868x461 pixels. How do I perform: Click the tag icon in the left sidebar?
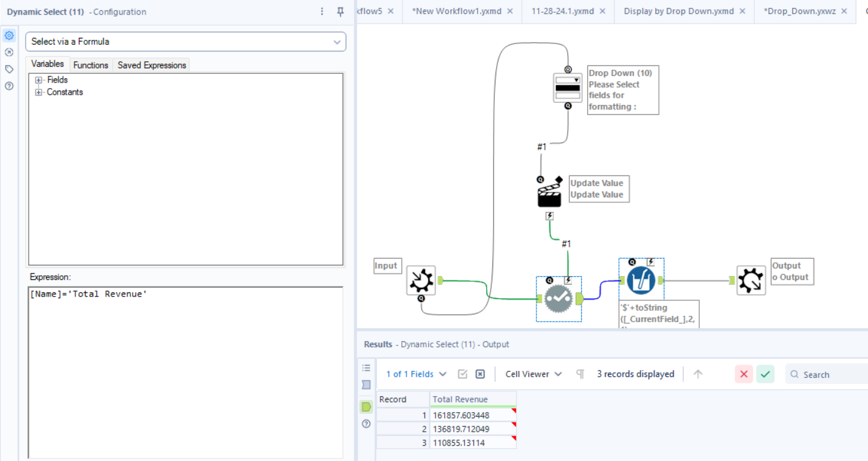9,69
